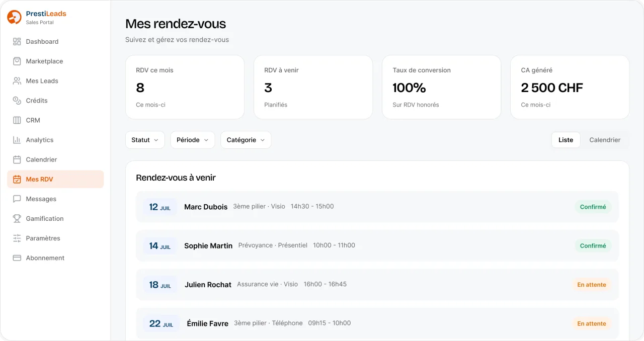Click 'Assurance vie · Visio' text

(268, 284)
